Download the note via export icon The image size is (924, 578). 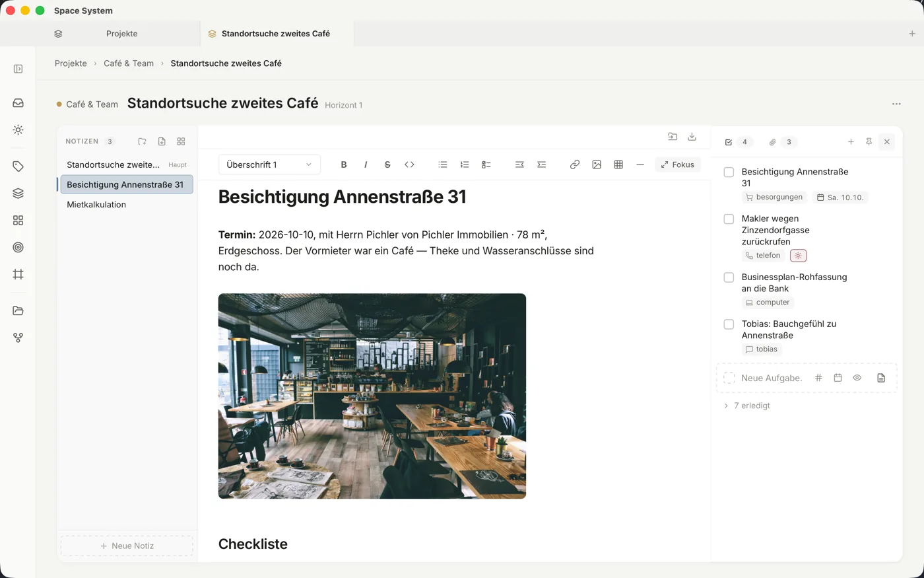coord(692,137)
